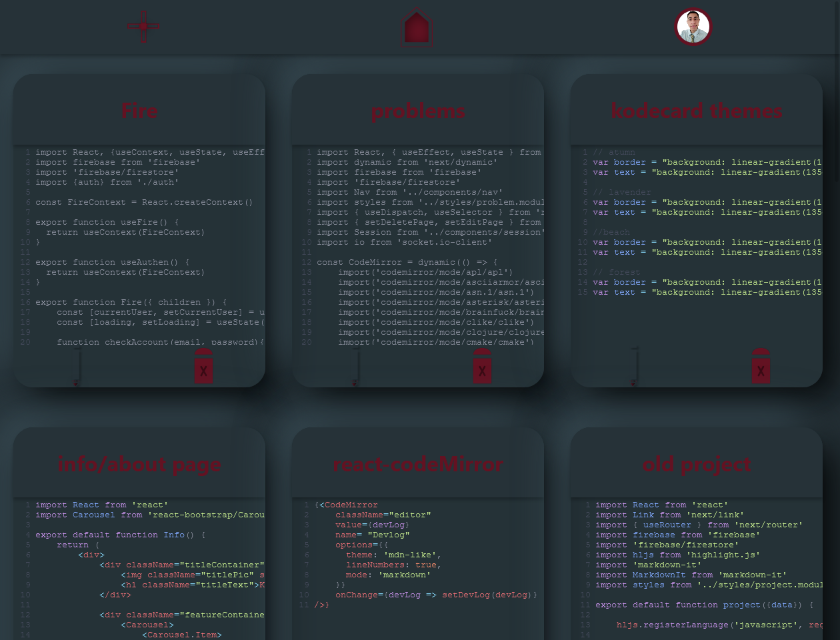Select the hljs.registerLanguage('javascript' line
This screenshot has width=840, height=640.
click(719, 625)
